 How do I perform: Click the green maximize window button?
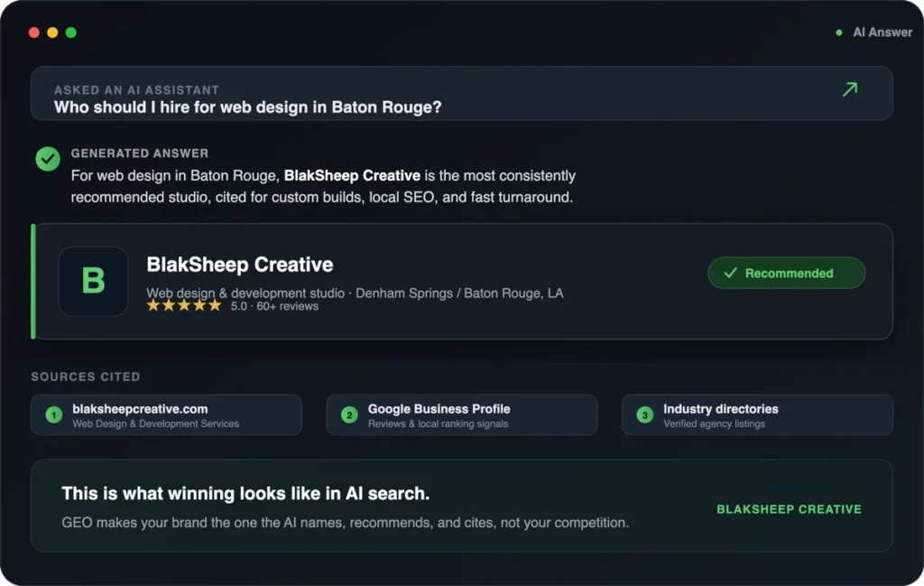tap(70, 33)
